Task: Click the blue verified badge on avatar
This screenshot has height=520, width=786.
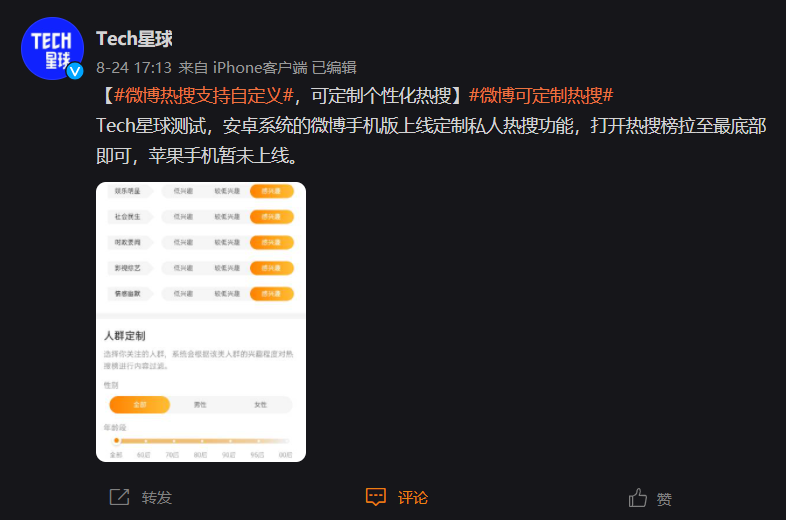Action: (x=75, y=71)
